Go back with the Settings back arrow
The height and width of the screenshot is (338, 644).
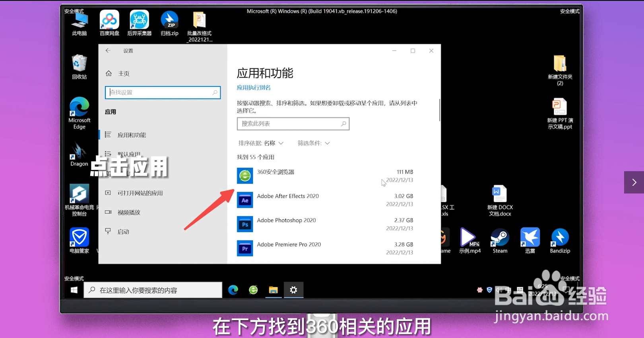[108, 51]
